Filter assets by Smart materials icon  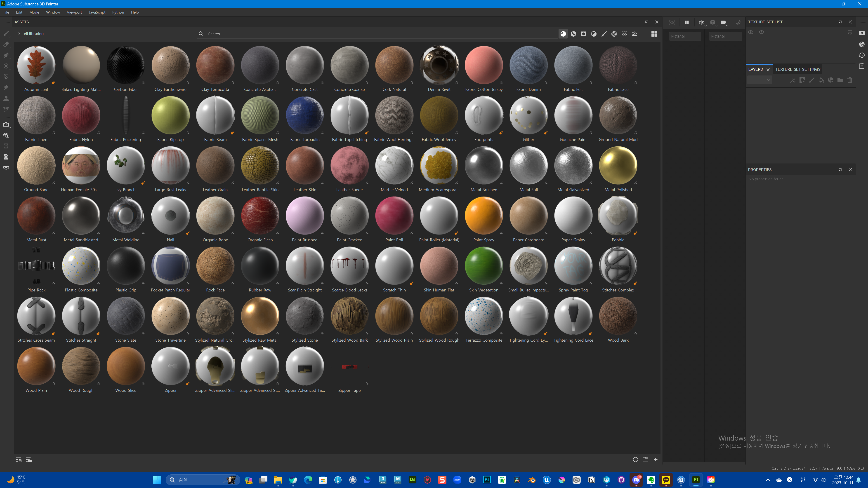pos(573,34)
